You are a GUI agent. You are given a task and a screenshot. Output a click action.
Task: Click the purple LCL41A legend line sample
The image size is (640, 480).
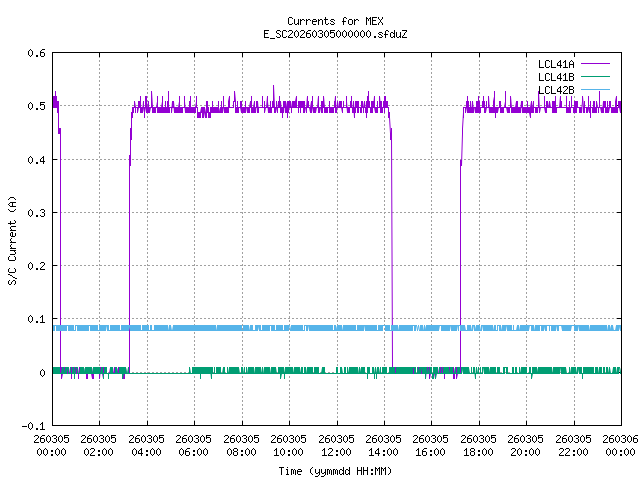593,64
